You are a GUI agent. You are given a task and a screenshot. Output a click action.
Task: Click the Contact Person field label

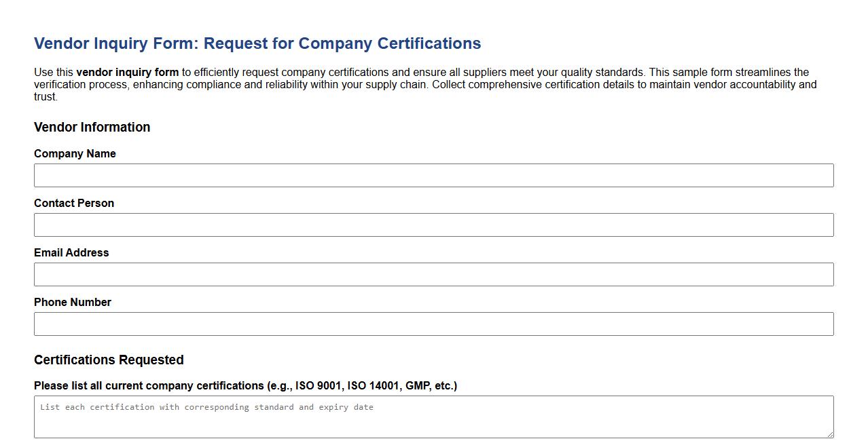[x=74, y=203]
